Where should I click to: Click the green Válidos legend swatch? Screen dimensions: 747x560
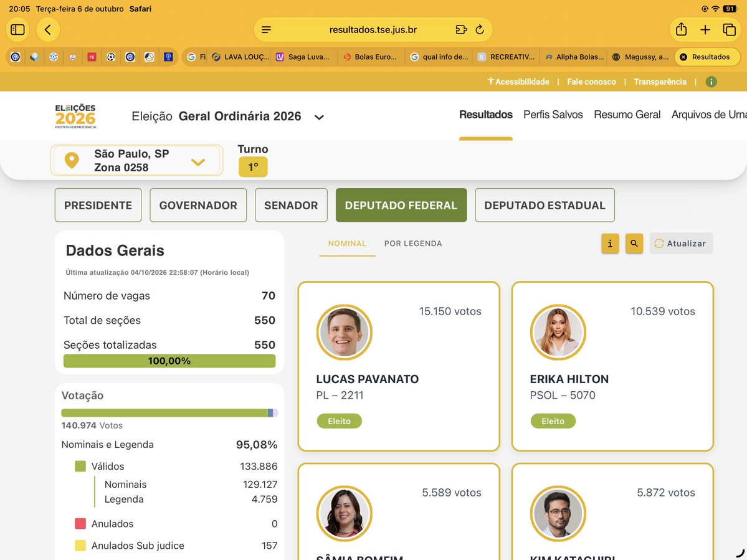click(80, 466)
